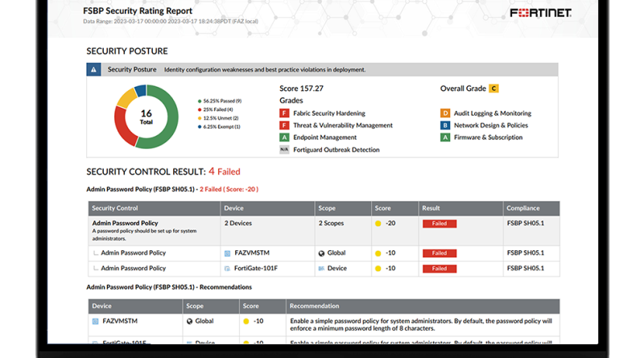The image size is (644, 358).
Task: Click the A grade badge for Endpoint Management
Action: click(x=284, y=138)
